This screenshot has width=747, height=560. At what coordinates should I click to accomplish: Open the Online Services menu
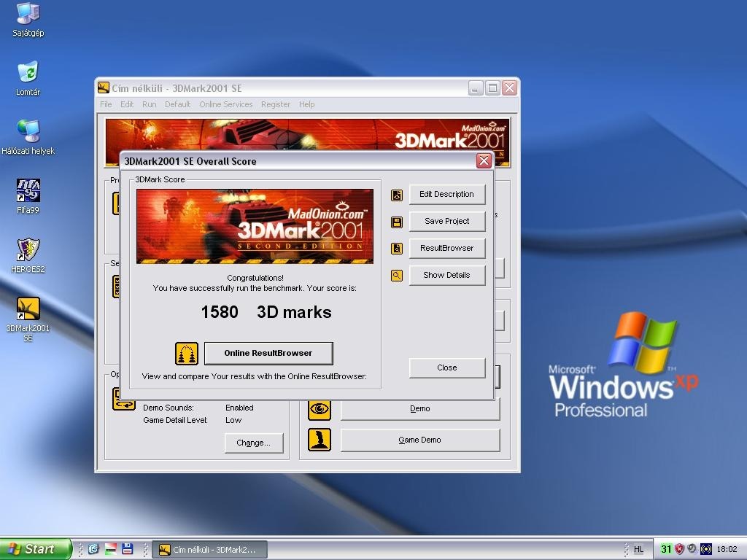pyautogui.click(x=226, y=104)
